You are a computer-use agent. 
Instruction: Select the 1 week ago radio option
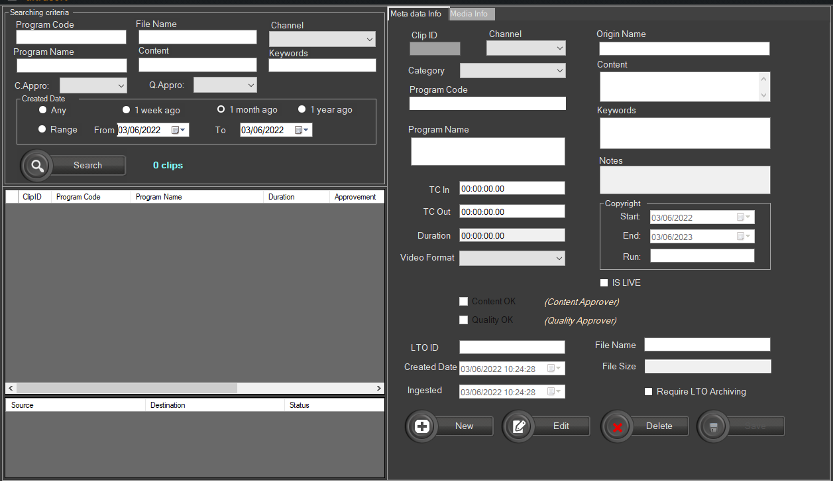click(126, 110)
